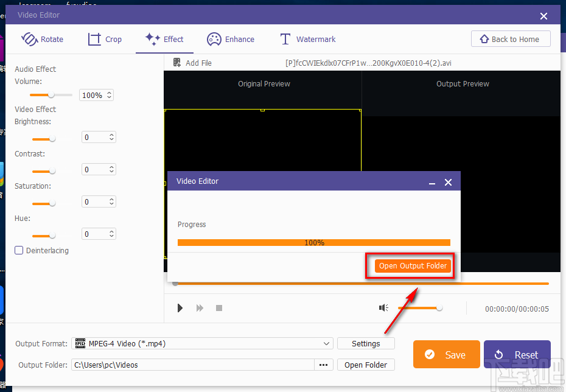Play the video preview

(180, 308)
